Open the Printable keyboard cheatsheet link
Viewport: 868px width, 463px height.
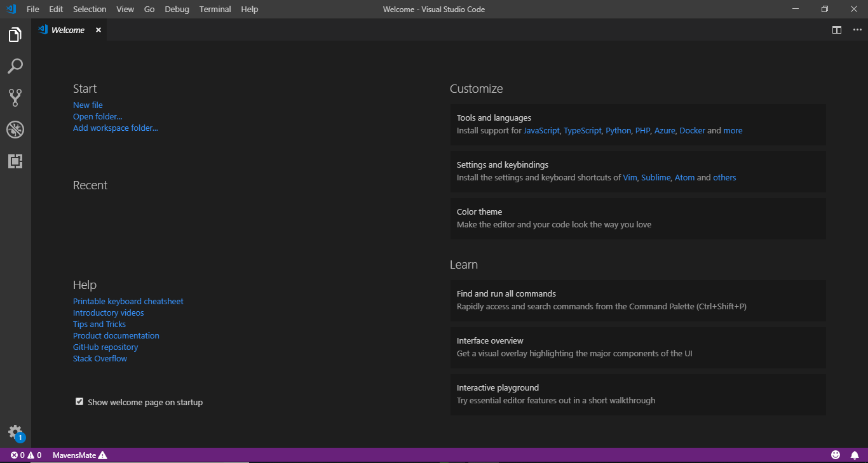pos(128,301)
